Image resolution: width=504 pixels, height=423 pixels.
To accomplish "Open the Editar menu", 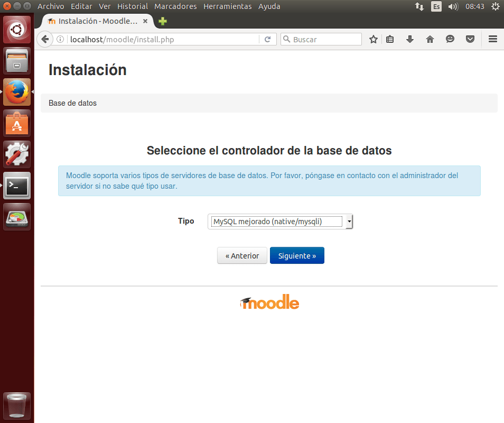I will 81,6.
